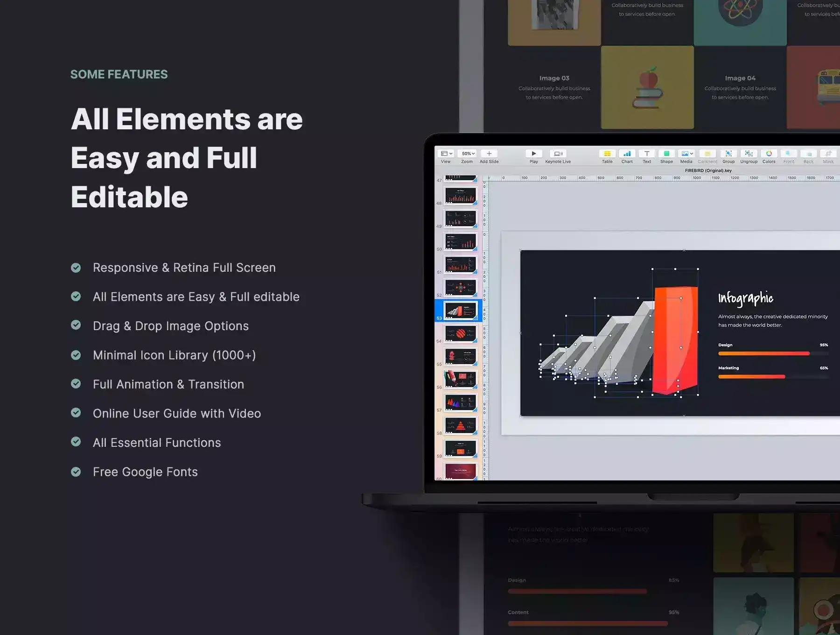Open the Colors picker icon
The image size is (840, 635).
tap(769, 154)
